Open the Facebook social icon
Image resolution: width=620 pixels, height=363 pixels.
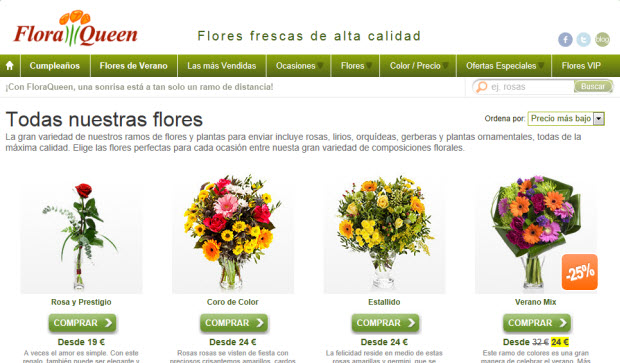(565, 40)
